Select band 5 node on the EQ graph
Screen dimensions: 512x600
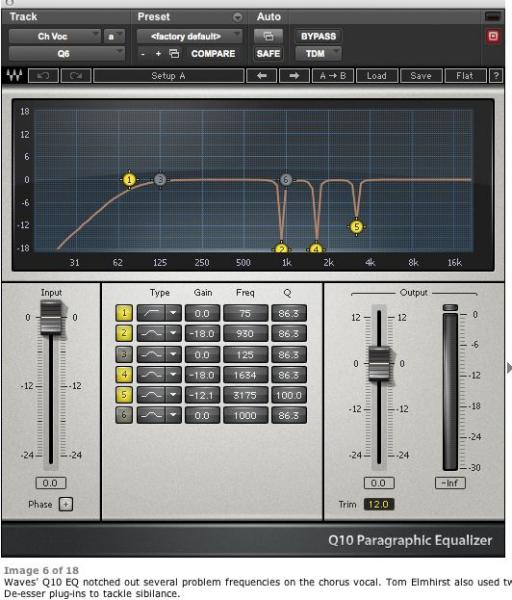(x=356, y=227)
